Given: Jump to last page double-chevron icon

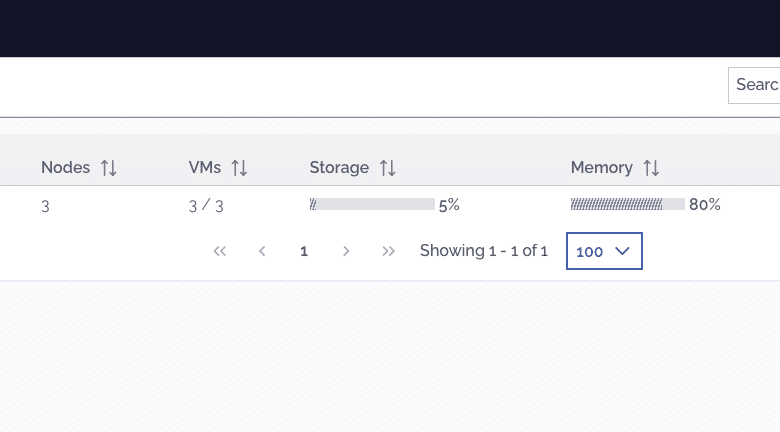Looking at the screenshot, I should click(389, 251).
